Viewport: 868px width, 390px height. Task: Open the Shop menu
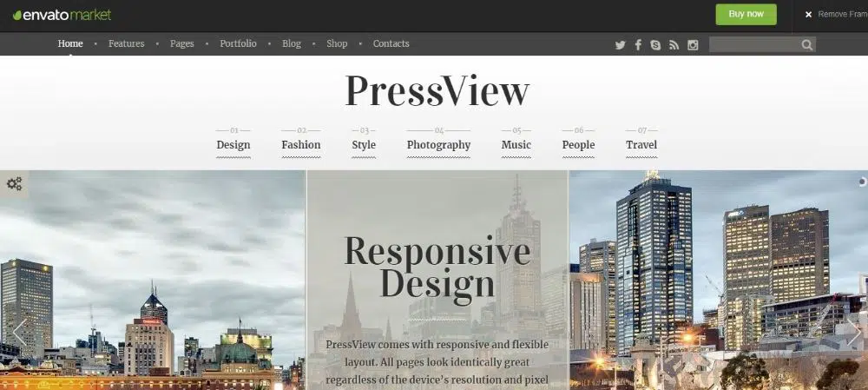(x=337, y=43)
